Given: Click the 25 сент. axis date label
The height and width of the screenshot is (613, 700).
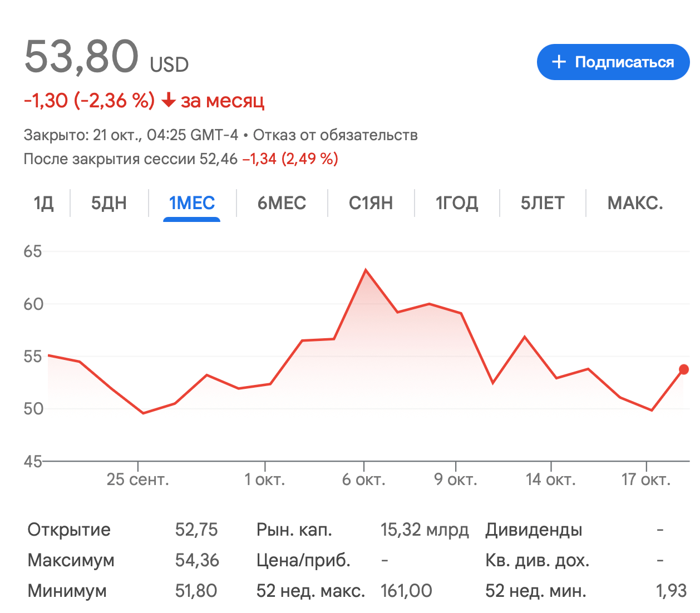Looking at the screenshot, I should (137, 479).
